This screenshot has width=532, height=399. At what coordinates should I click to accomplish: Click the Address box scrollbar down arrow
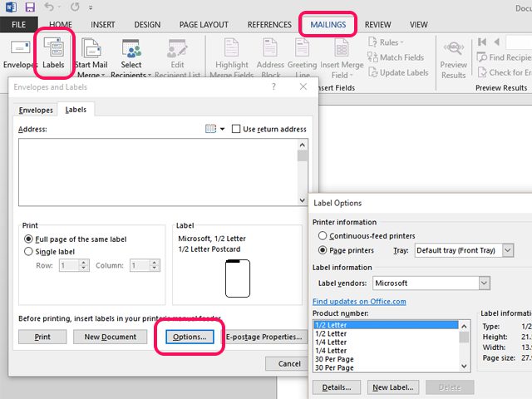coord(303,200)
